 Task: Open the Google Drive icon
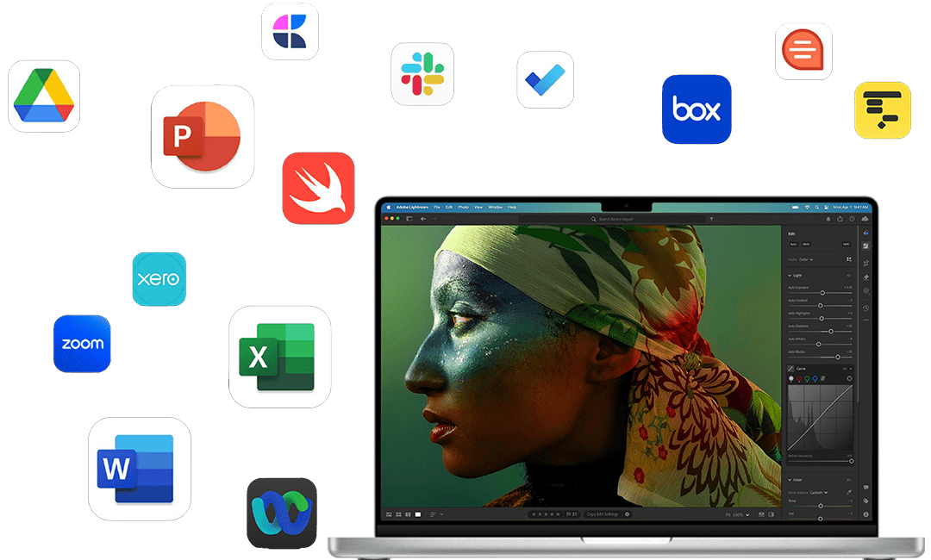tap(44, 96)
